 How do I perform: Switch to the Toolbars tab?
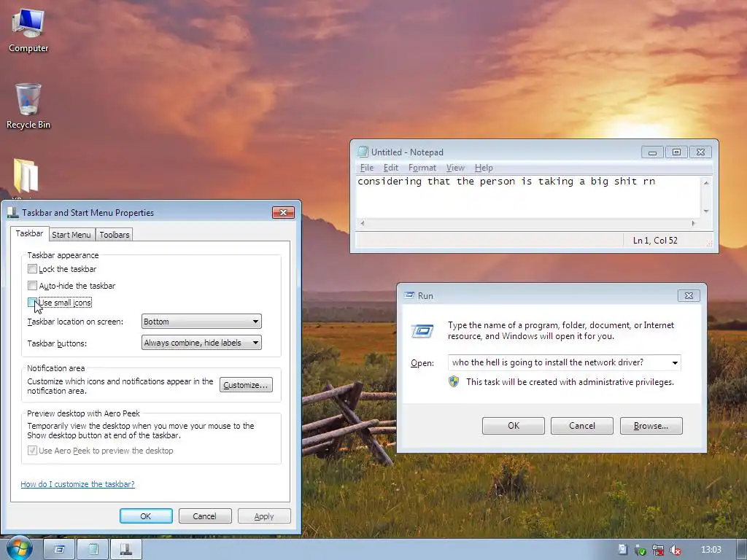click(x=115, y=235)
